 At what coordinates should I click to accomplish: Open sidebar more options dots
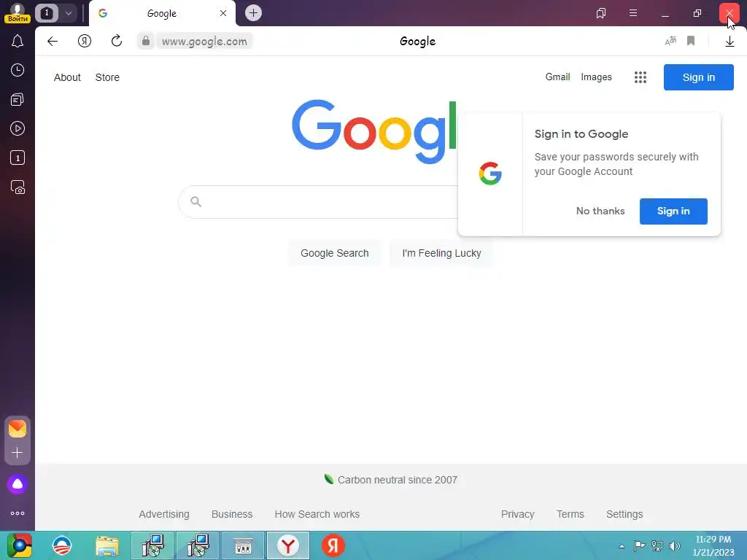(18, 513)
